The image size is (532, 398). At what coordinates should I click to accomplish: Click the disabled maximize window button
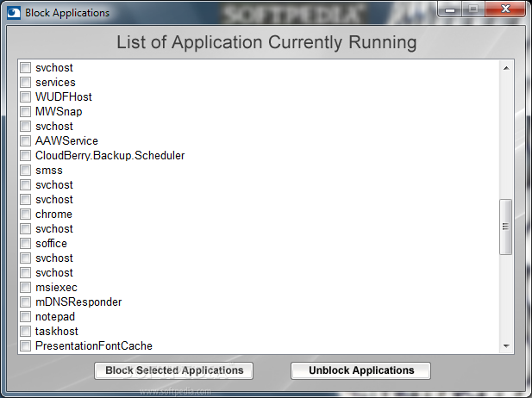coord(473,9)
